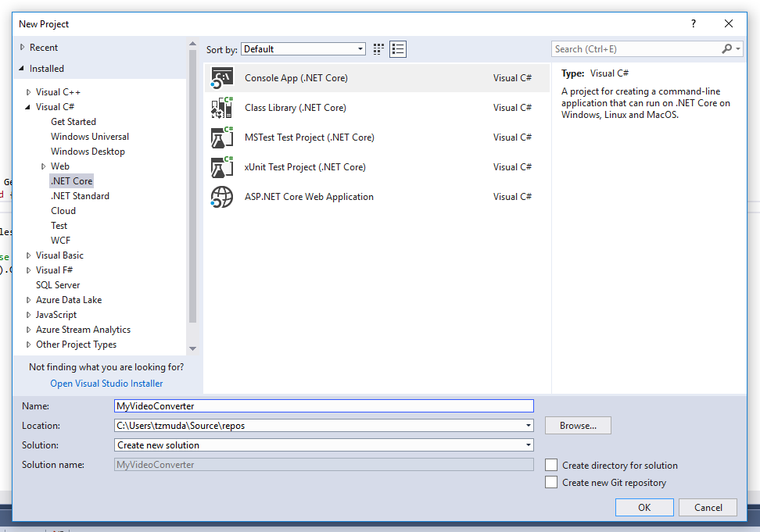Click the OK button
This screenshot has width=760, height=532.
pyautogui.click(x=644, y=507)
